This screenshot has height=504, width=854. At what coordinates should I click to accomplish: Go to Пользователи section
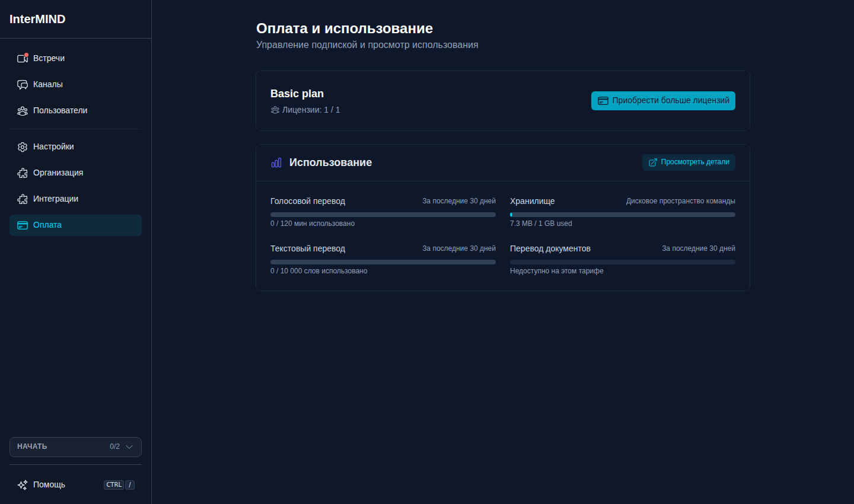(75, 110)
